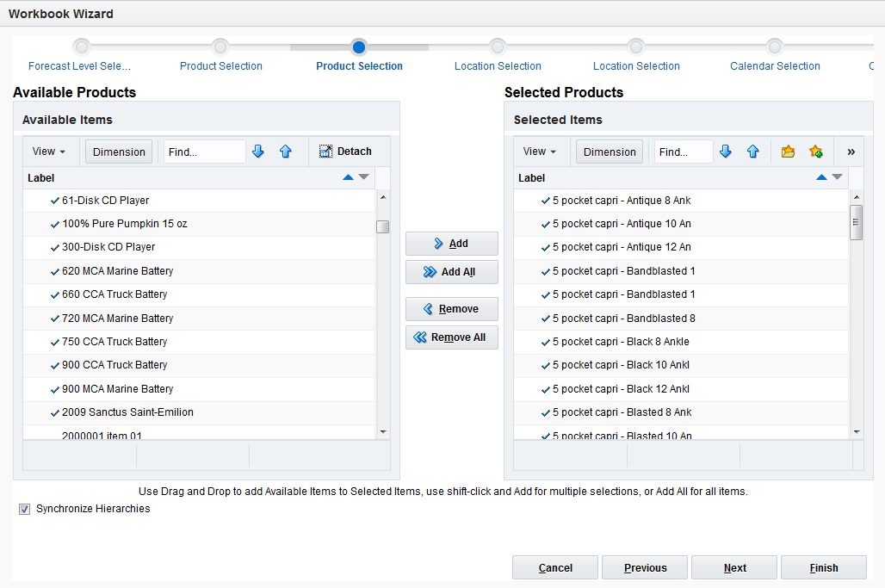Select 5 pocket capri - Bandblasted 8

click(681, 319)
